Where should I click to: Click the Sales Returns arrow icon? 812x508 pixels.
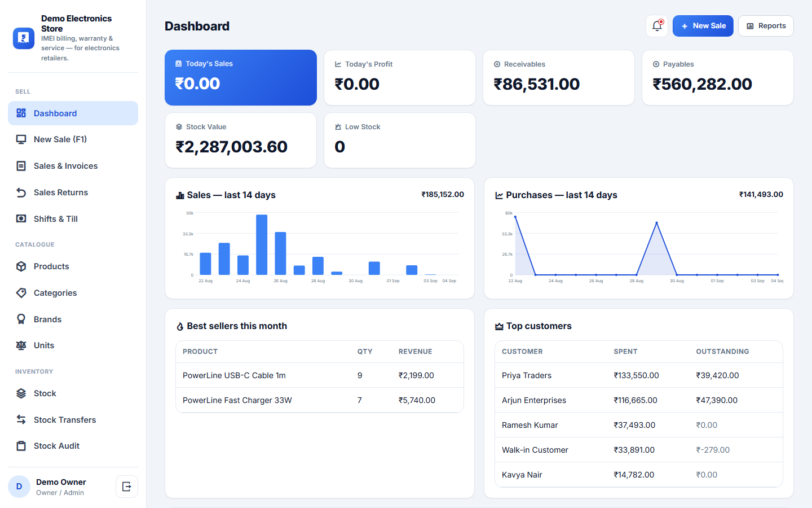(x=21, y=192)
